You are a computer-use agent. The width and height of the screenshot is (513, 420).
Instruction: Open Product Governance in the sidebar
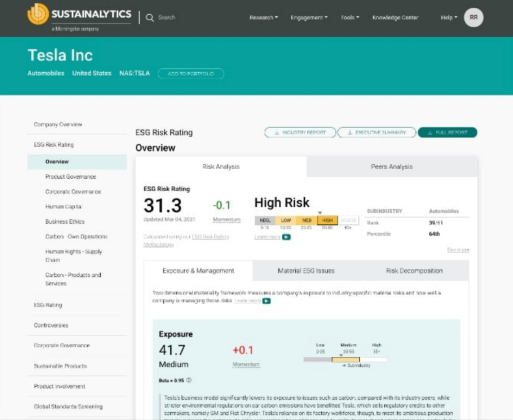(71, 177)
